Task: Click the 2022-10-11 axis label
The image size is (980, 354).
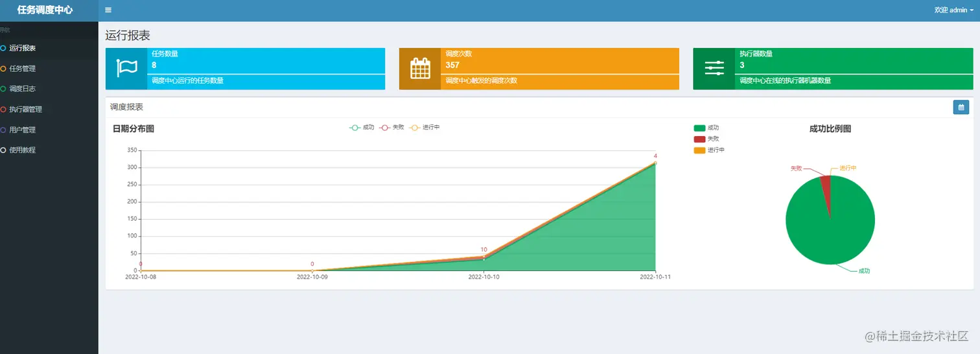Action: click(x=655, y=276)
